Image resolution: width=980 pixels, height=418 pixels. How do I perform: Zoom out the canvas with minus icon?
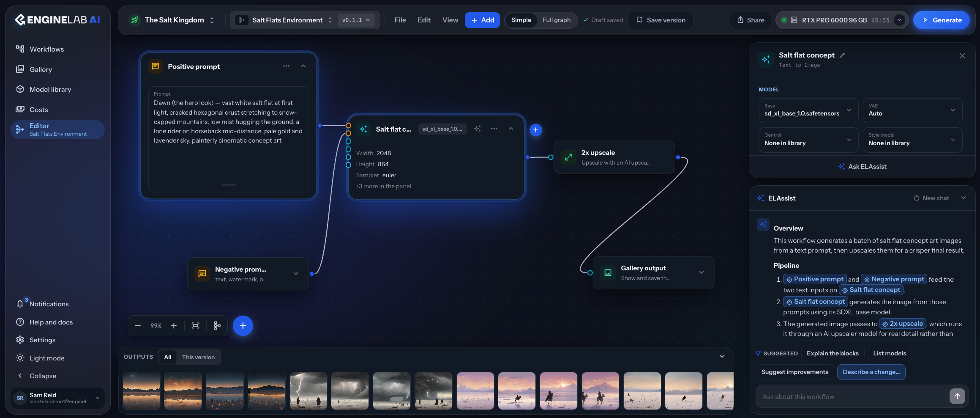pyautogui.click(x=138, y=326)
